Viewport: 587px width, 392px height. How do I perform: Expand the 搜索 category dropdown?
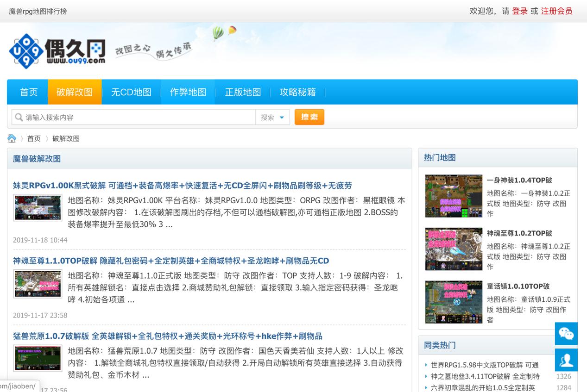pyautogui.click(x=272, y=118)
